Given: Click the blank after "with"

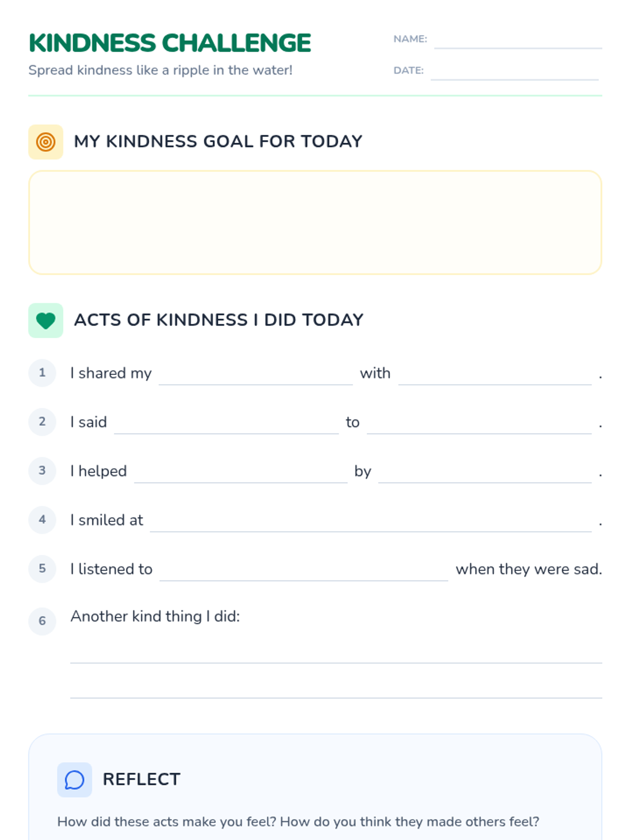Looking at the screenshot, I should pyautogui.click(x=495, y=376).
